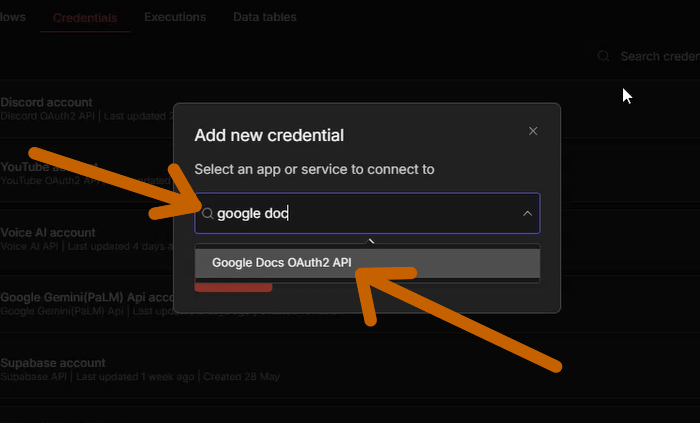The width and height of the screenshot is (700, 423).
Task: Click the red button in the dialog
Action: pyautogui.click(x=233, y=288)
